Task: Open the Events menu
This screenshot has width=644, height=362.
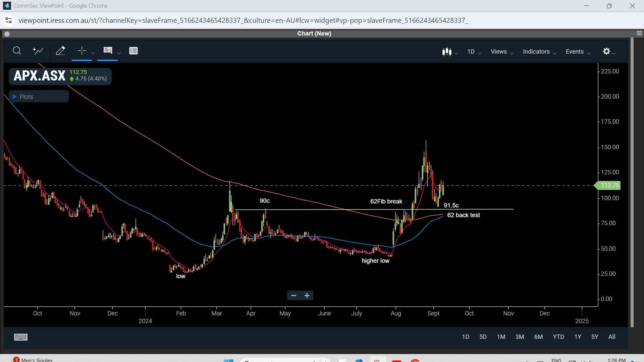Action: click(578, 52)
